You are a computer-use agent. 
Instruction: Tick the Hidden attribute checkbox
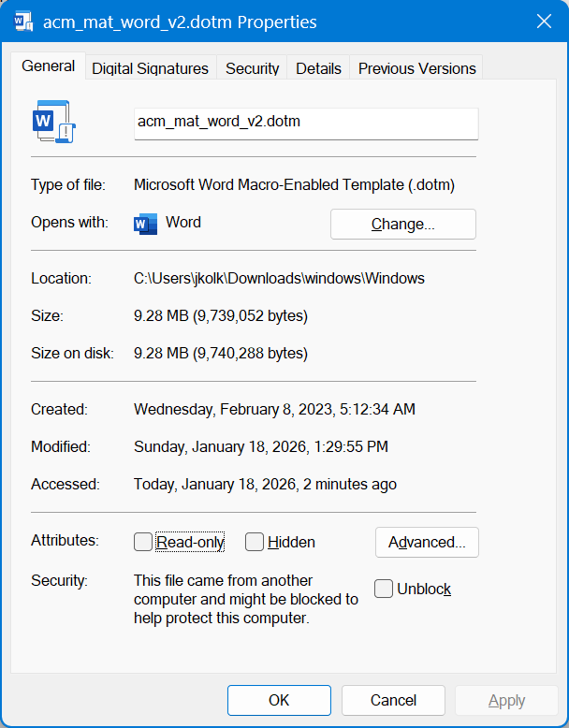click(255, 542)
